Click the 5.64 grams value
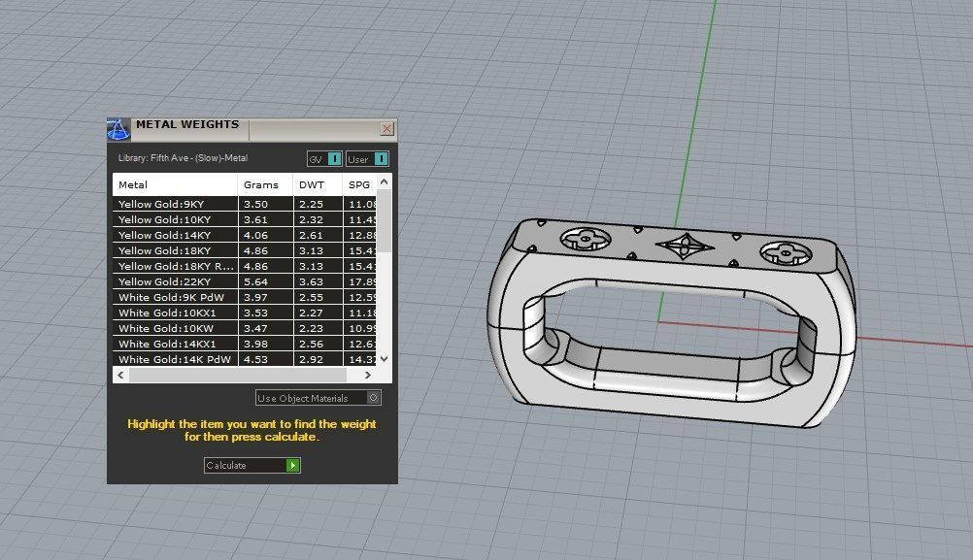 pyautogui.click(x=255, y=281)
